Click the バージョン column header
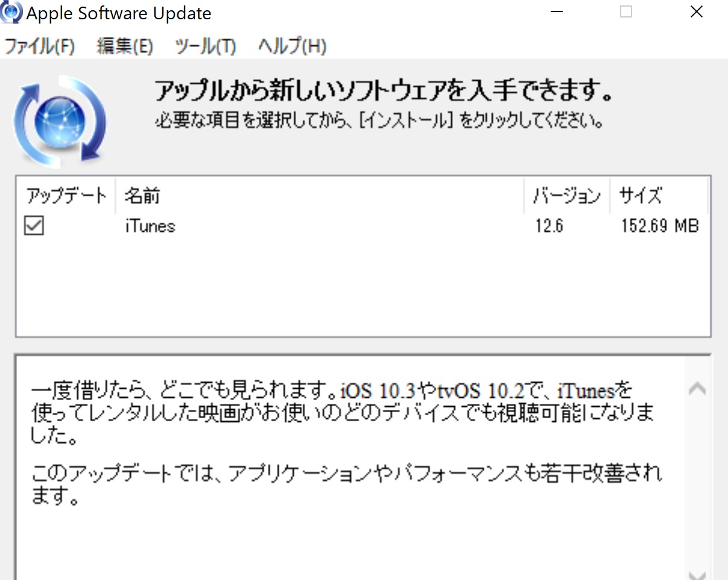This screenshot has height=580, width=728. [567, 196]
